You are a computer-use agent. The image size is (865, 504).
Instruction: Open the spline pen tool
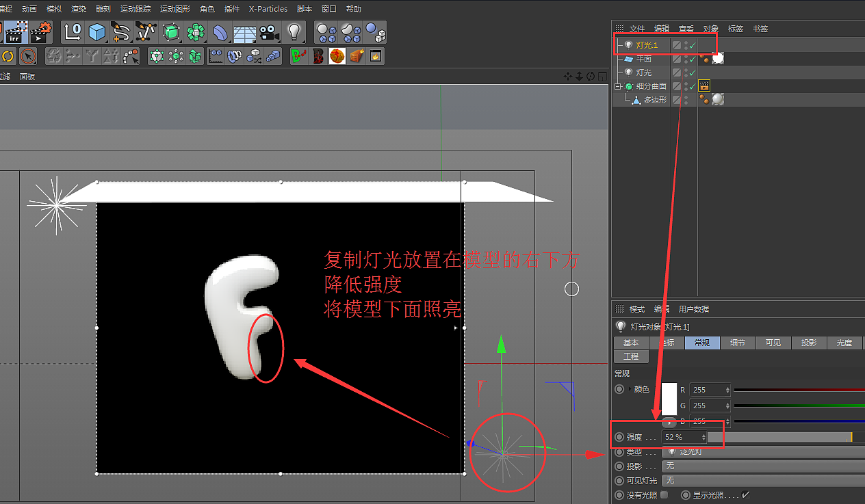coord(120,31)
